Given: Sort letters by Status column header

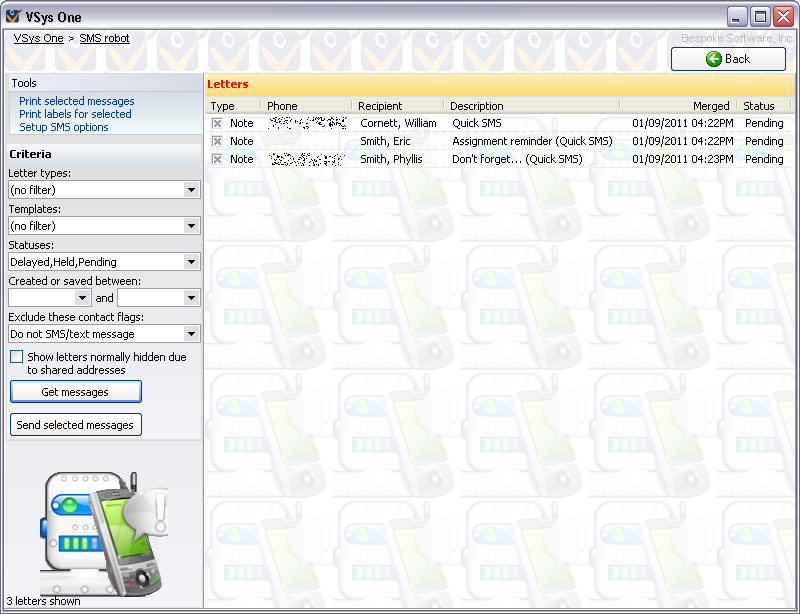Looking at the screenshot, I should [x=759, y=106].
